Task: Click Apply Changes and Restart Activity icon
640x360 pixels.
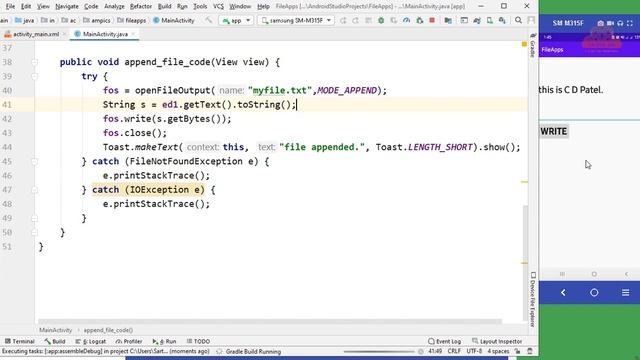Action: coord(343,20)
